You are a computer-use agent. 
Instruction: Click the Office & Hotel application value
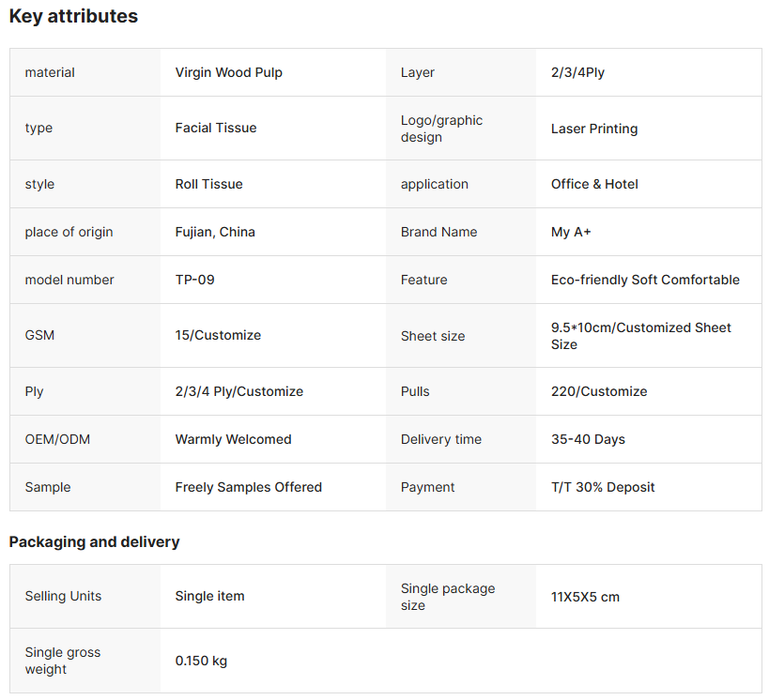[594, 184]
